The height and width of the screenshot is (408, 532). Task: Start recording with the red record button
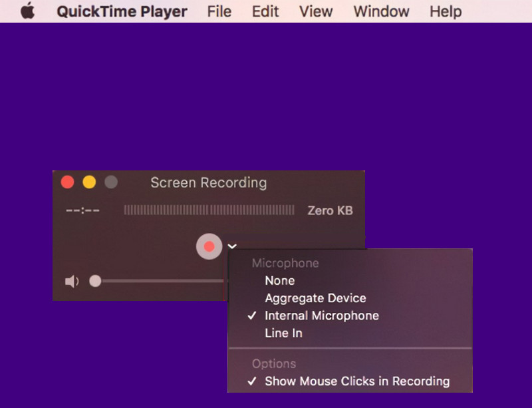209,246
